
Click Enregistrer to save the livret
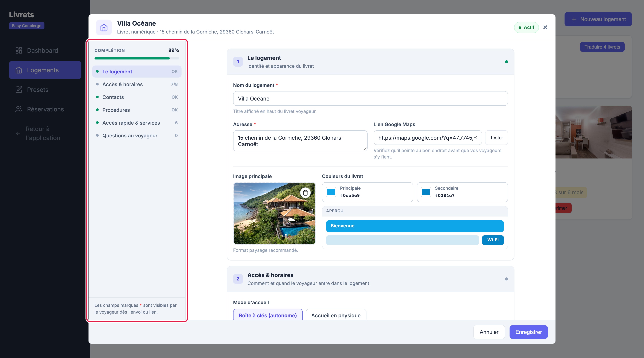[529, 332]
